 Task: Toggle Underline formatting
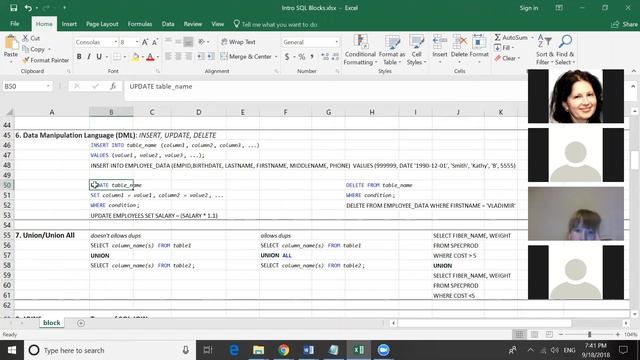coord(99,57)
